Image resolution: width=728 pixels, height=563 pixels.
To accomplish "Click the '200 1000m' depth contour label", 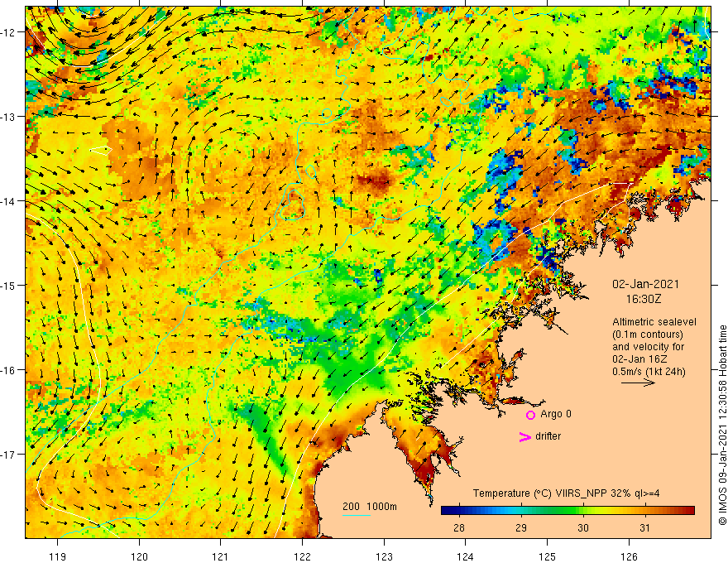I will click(370, 507).
